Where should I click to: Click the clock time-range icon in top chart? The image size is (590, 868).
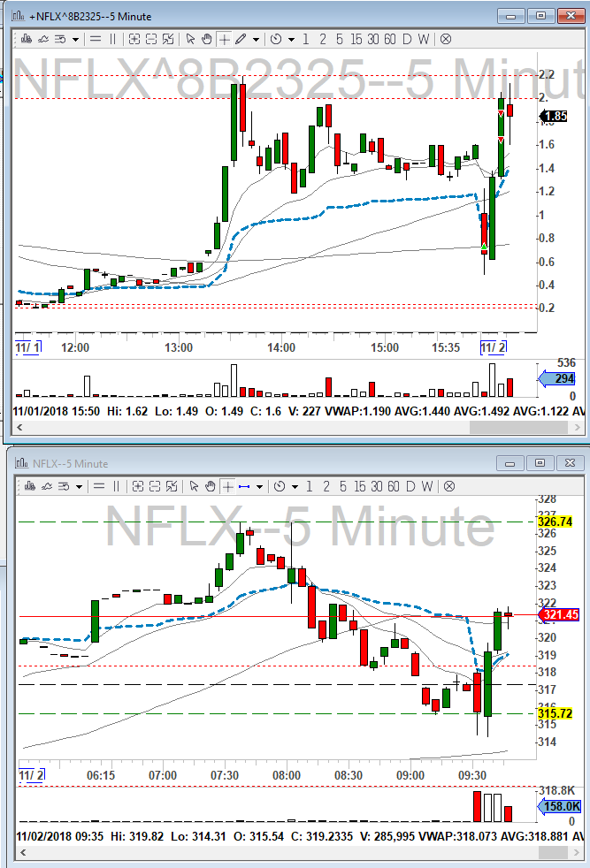[276, 39]
